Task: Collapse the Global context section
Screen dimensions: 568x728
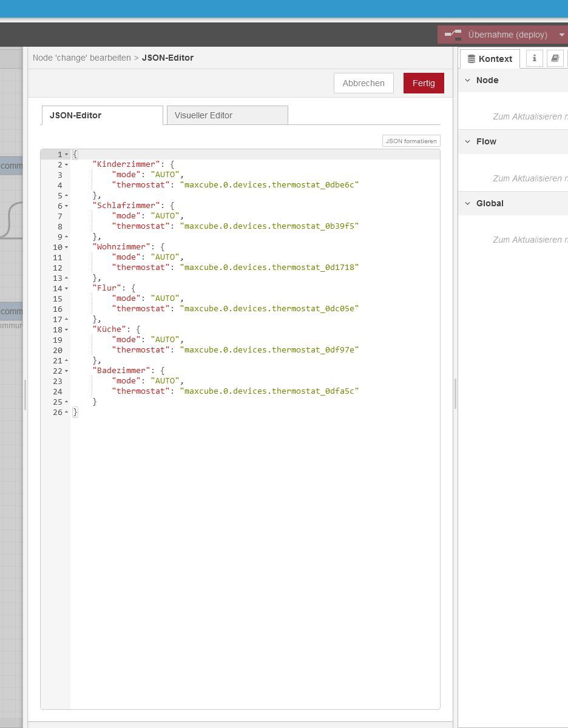Action: pyautogui.click(x=468, y=203)
